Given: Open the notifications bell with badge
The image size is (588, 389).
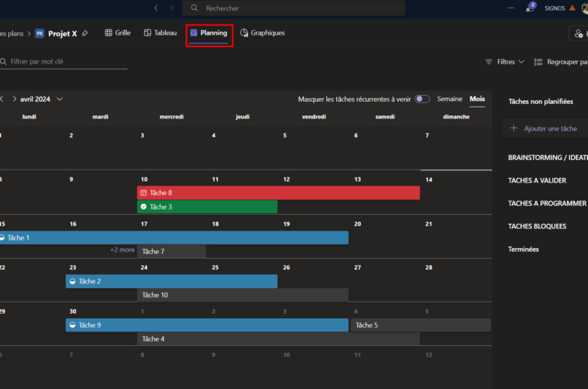Looking at the screenshot, I should (531, 8).
